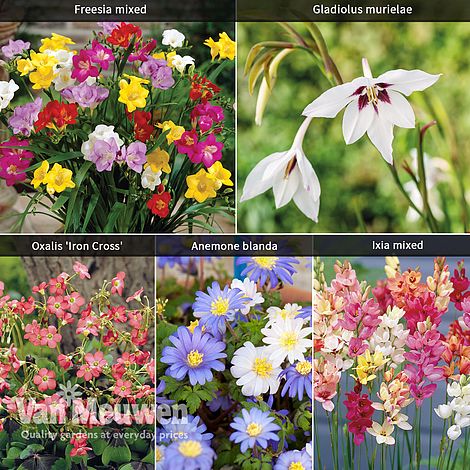The image size is (470, 470).
Task: Click the large white gladiolus bloom with purple center
Action: (372, 108)
